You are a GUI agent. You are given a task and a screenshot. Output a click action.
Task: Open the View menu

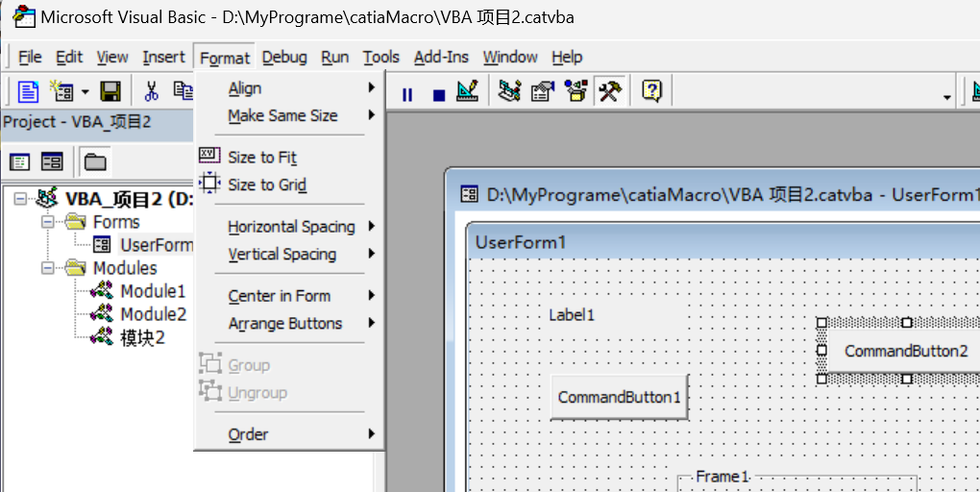[112, 57]
